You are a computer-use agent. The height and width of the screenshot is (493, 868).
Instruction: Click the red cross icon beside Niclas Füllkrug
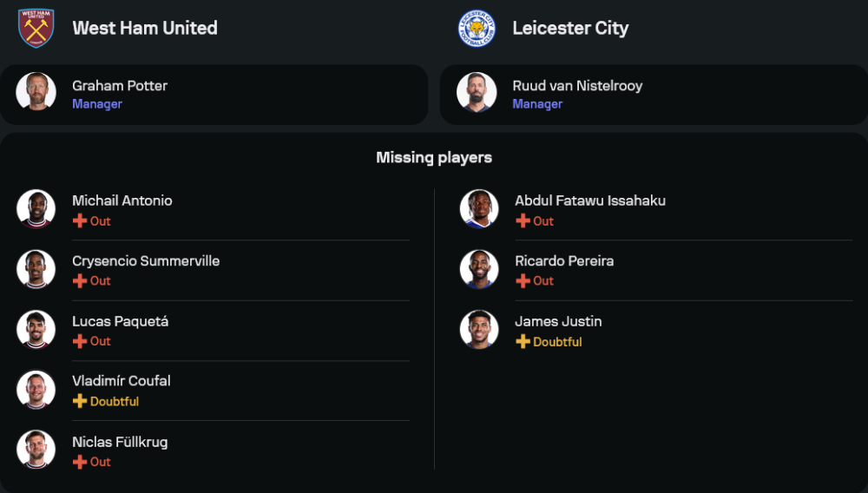pos(80,462)
